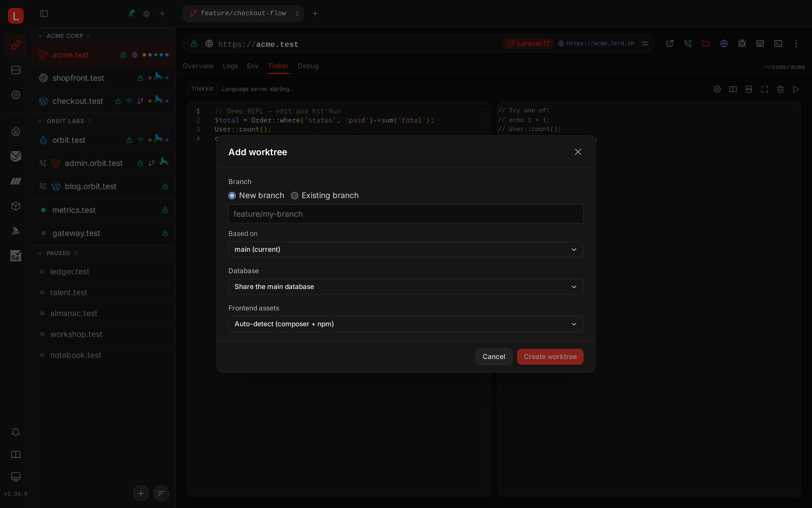Switch to the Overview tab
Image resolution: width=812 pixels, height=508 pixels.
198,66
